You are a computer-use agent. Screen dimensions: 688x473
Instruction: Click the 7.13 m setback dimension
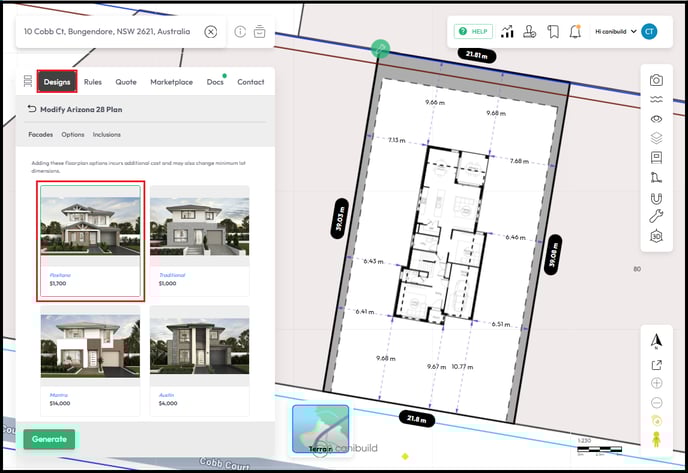[397, 140]
